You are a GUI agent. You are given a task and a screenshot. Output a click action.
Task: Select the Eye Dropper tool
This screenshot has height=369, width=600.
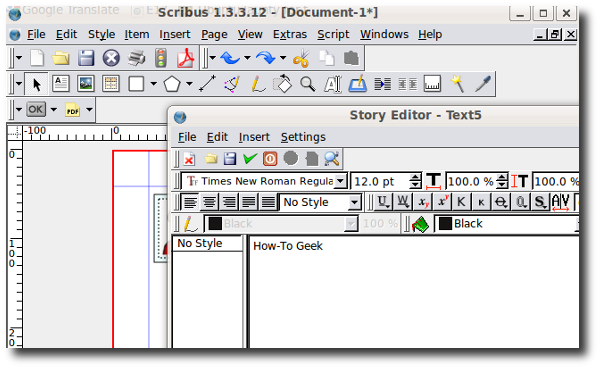pyautogui.click(x=483, y=83)
